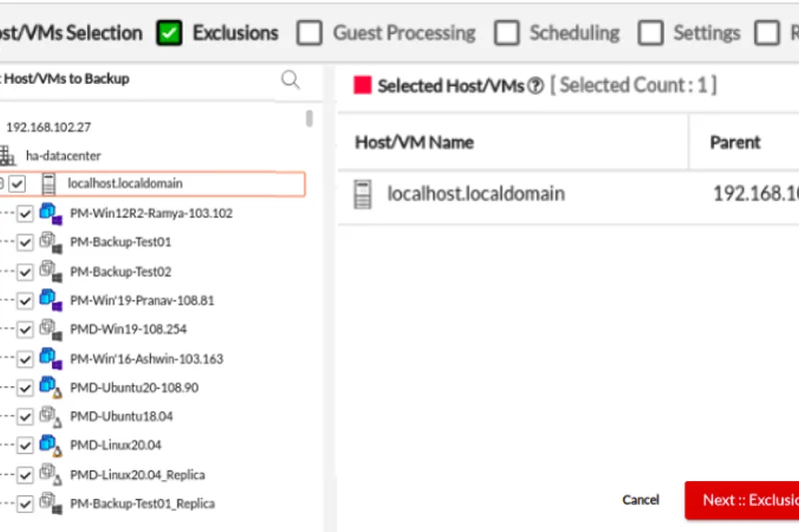799x532 pixels.
Task: Select the 192.168.102.27 root tree node
Action: (48, 128)
